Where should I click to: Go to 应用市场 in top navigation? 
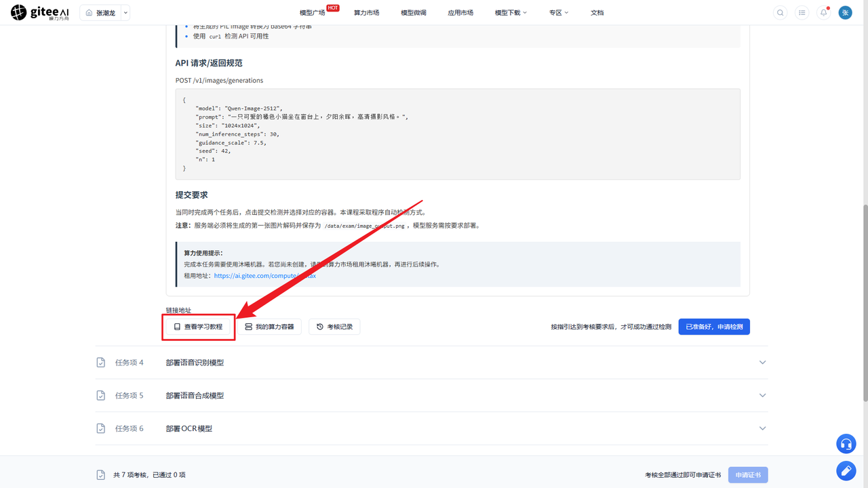pyautogui.click(x=460, y=13)
